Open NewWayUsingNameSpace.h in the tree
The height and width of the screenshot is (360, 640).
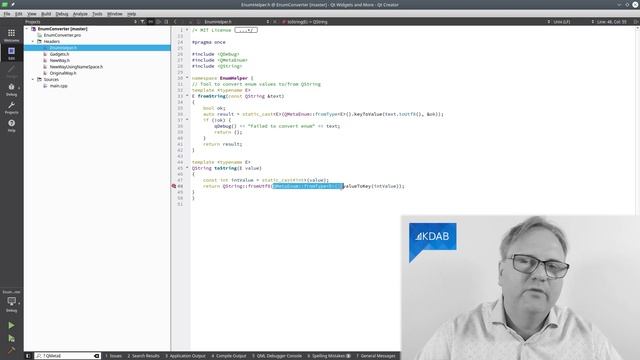click(76, 67)
